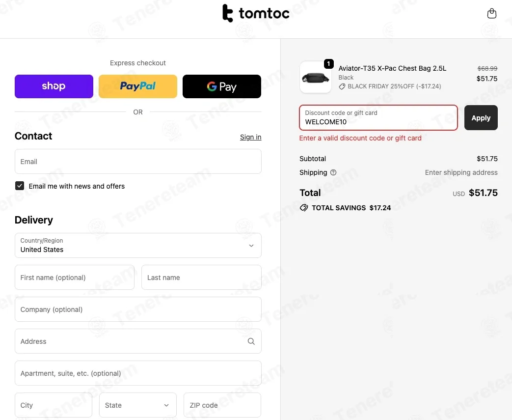Screen dimensions: 512x420
Task: Click the discount code or gift card field
Action: 378,118
